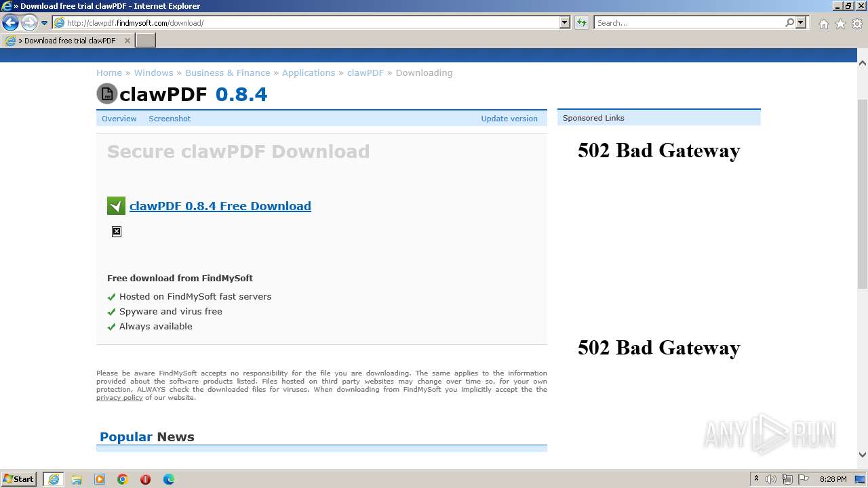This screenshot has height=488, width=868.
Task: Open the search provider dropdown arrow
Action: tap(802, 22)
